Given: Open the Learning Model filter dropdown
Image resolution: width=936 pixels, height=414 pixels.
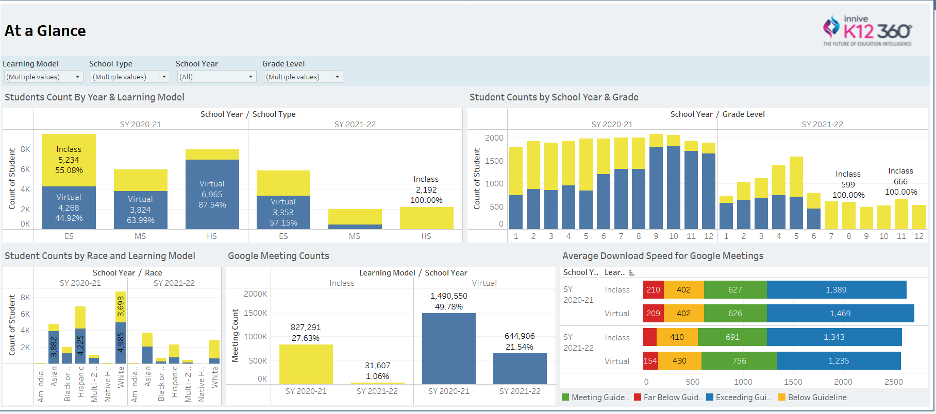Looking at the screenshot, I should pyautogui.click(x=78, y=76).
